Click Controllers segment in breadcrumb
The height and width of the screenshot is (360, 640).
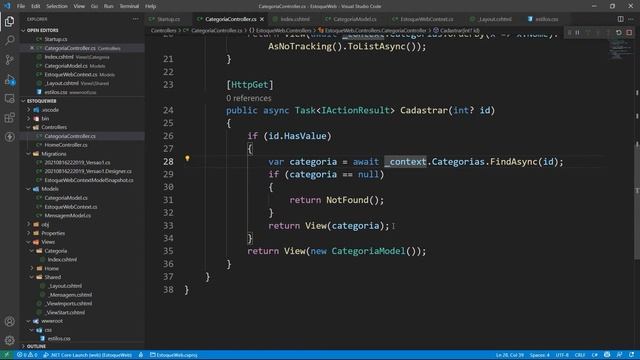tap(163, 31)
